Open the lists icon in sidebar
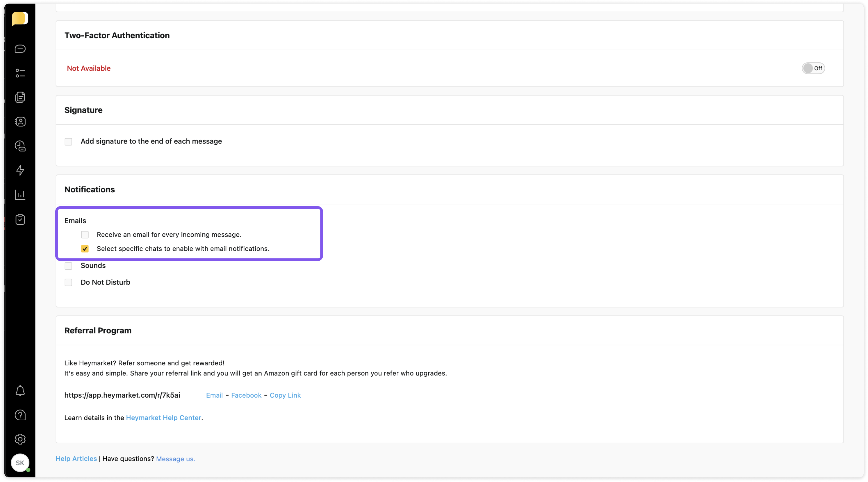The image size is (868, 482). pyautogui.click(x=20, y=73)
